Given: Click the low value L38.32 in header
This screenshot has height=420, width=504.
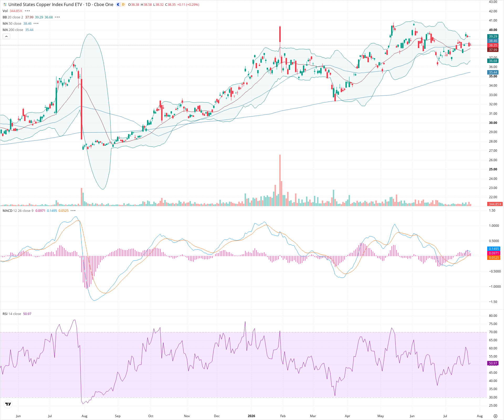Looking at the screenshot, I should (x=159, y=5).
